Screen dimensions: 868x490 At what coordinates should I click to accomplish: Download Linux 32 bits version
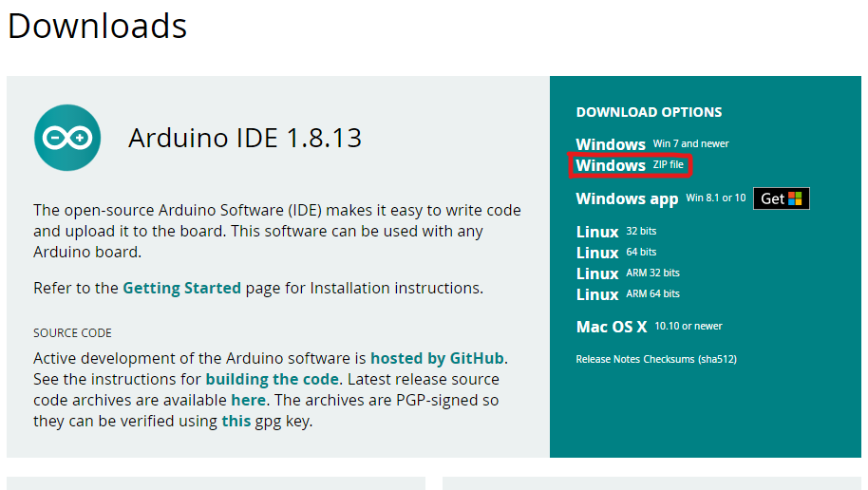coord(616,232)
